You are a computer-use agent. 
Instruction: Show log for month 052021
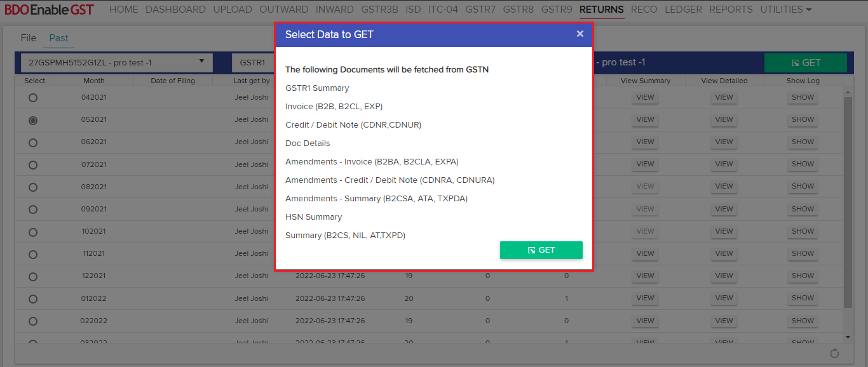click(803, 119)
